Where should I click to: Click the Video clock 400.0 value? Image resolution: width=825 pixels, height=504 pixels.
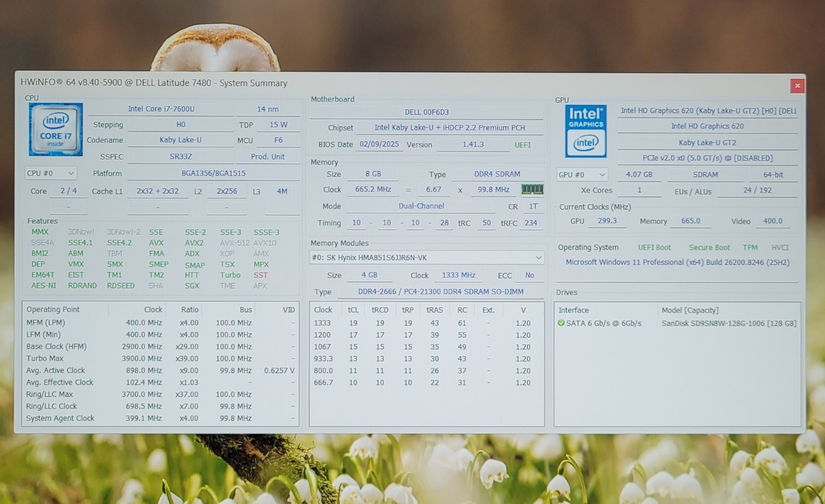tap(772, 221)
